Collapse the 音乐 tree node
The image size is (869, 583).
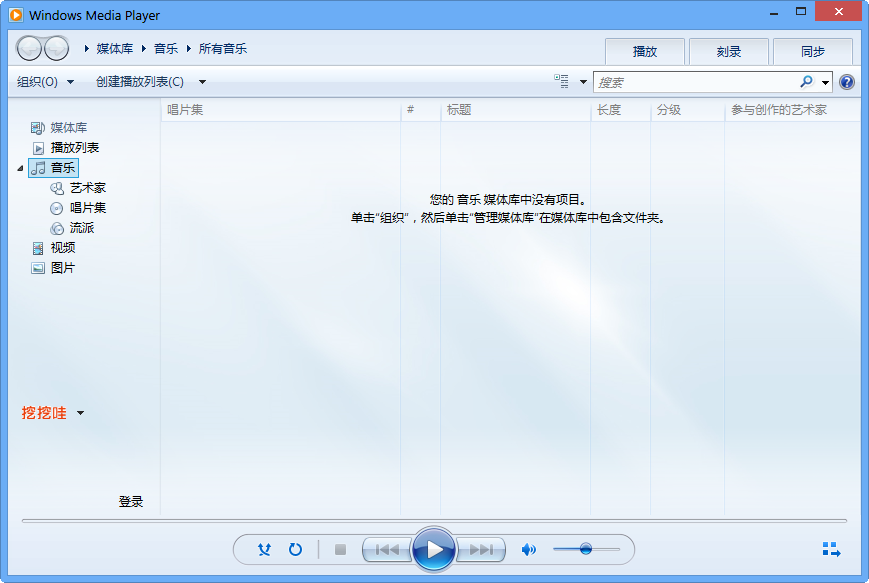20,167
